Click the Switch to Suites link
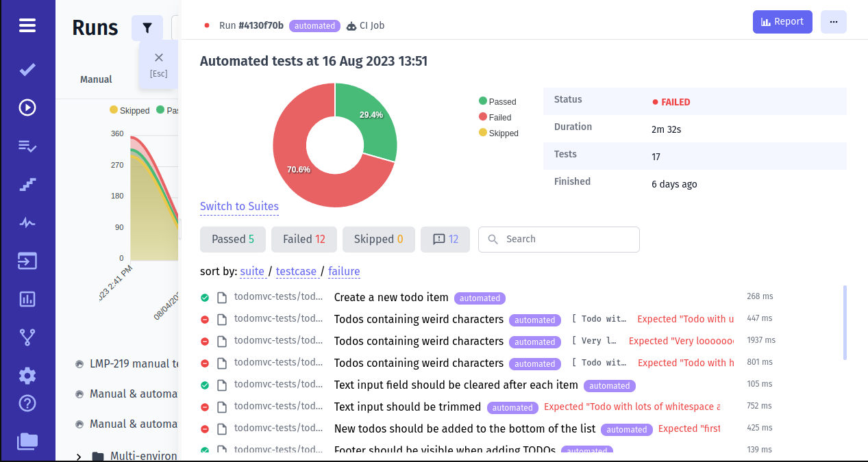The height and width of the screenshot is (462, 868). 238,206
